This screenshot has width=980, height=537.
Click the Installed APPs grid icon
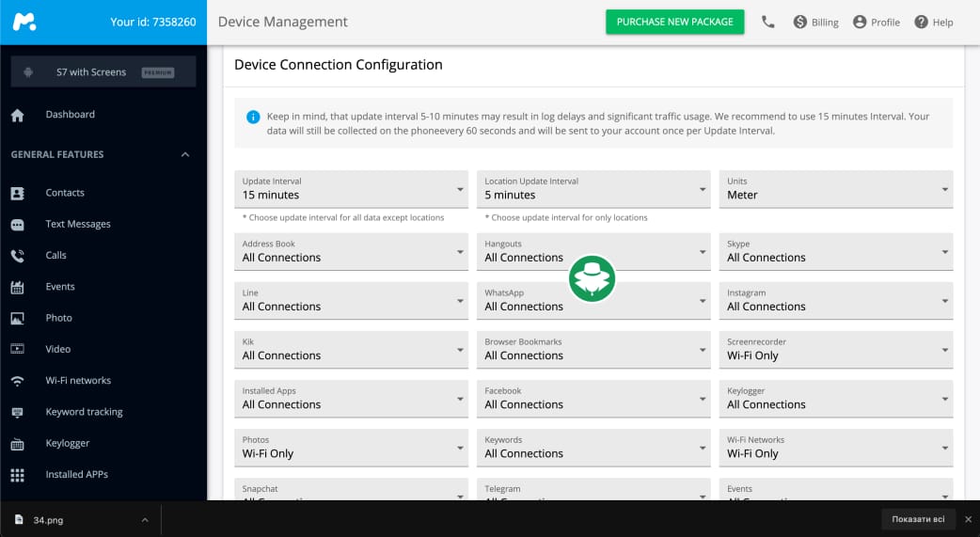pyautogui.click(x=17, y=475)
